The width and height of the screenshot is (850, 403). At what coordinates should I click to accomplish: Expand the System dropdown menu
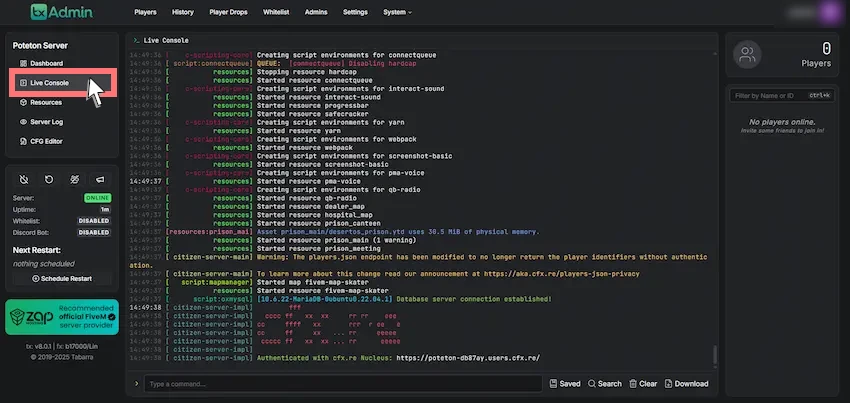coord(397,12)
